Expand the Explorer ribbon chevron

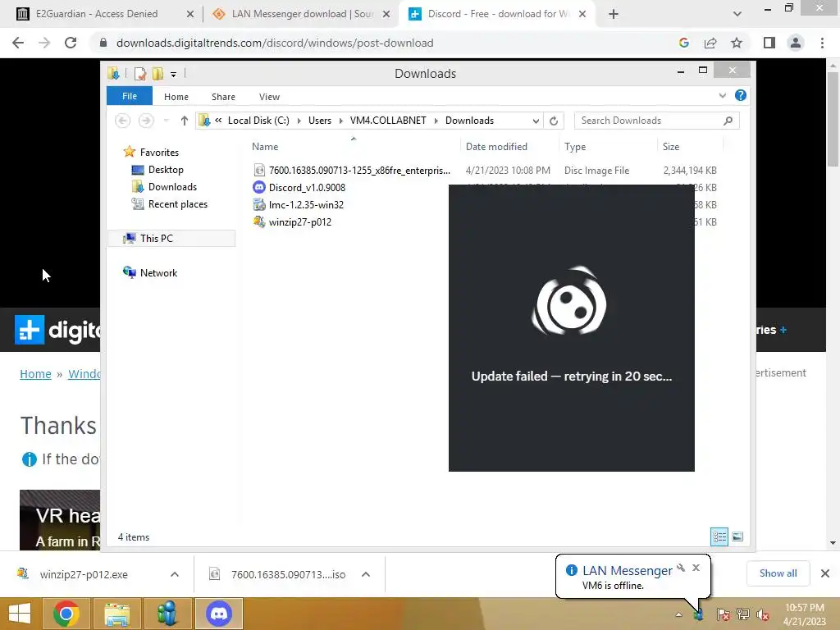722,95
